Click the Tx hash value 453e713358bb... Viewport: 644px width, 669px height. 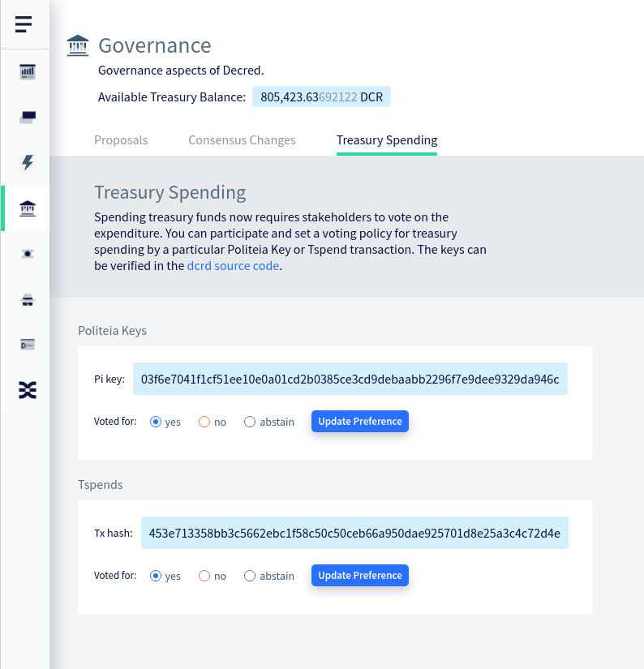coord(354,533)
